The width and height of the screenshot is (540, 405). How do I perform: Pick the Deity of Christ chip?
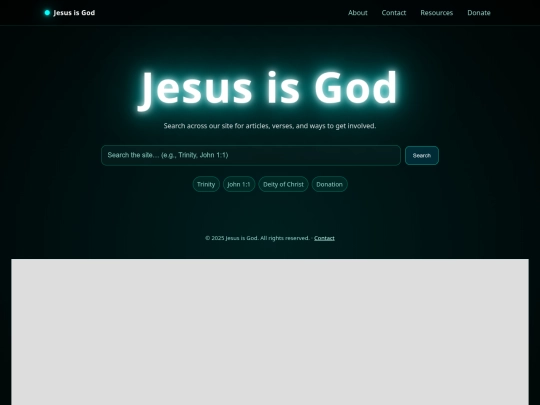coord(283,184)
